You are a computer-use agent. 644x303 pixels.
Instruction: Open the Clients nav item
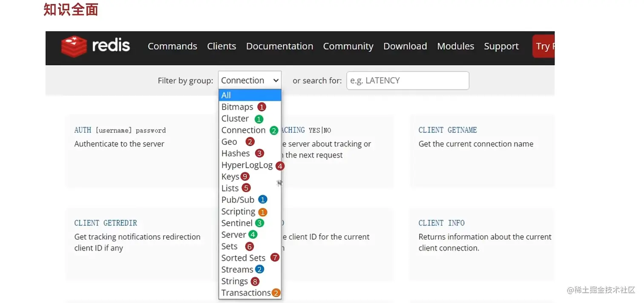[x=221, y=46]
